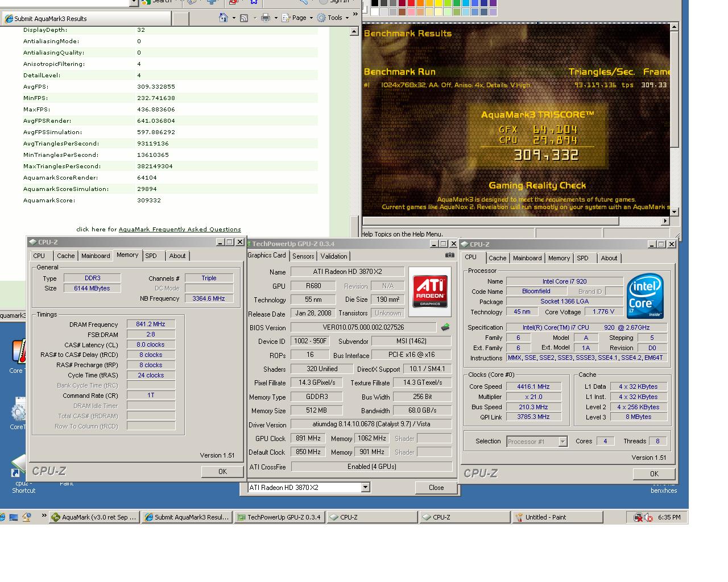
Task: Click NB Frequency value 3364.6 MHz
Action: pyautogui.click(x=209, y=298)
